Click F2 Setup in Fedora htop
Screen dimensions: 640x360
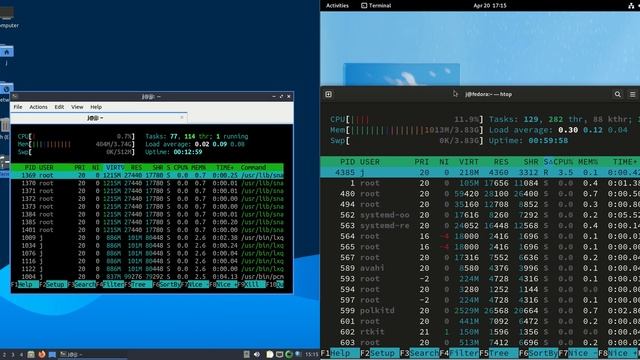380,353
